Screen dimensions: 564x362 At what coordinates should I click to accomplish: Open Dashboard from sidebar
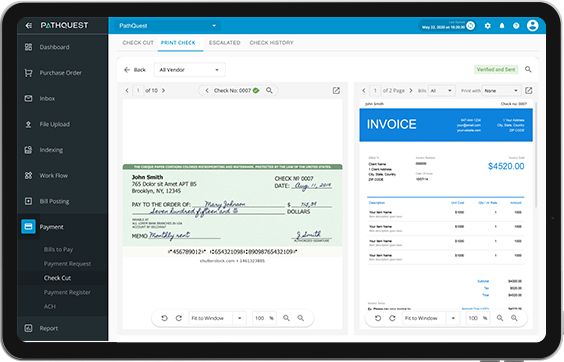[54, 47]
